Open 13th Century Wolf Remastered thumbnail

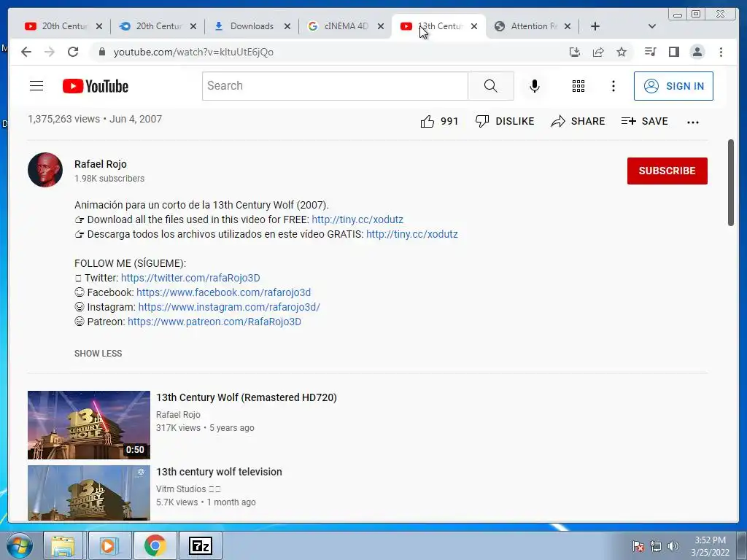[x=88, y=425]
